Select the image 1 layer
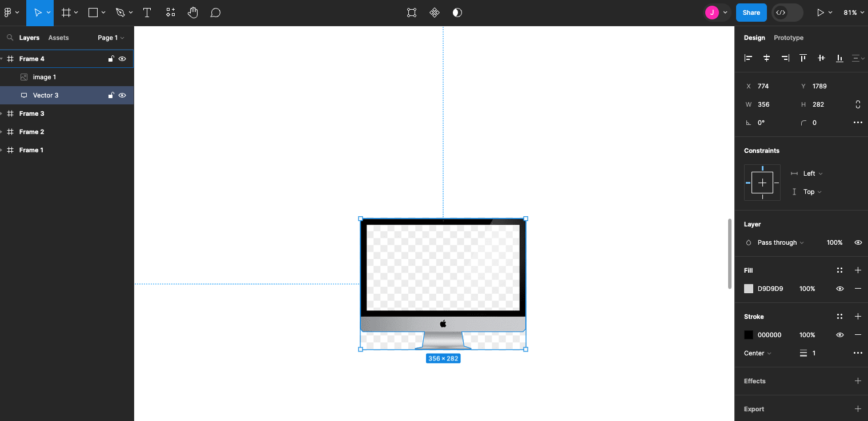This screenshot has width=868, height=421. point(67,77)
